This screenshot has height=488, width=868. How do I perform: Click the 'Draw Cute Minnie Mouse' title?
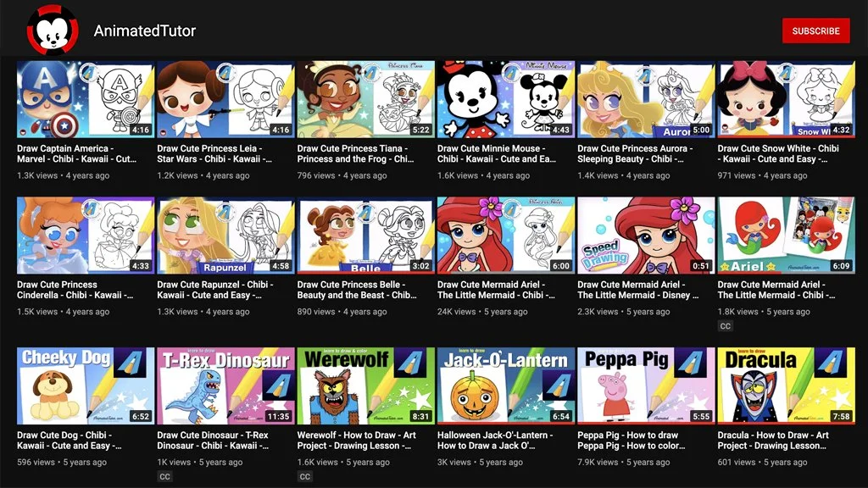click(497, 153)
